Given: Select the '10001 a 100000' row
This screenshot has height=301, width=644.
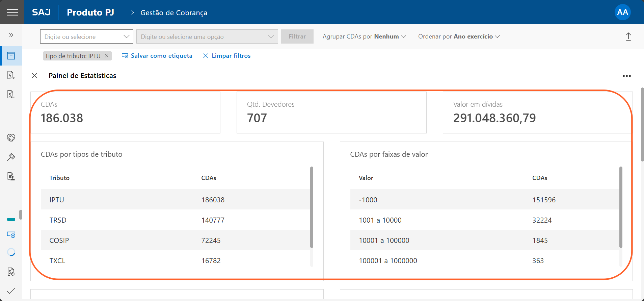Looking at the screenshot, I should [x=485, y=240].
